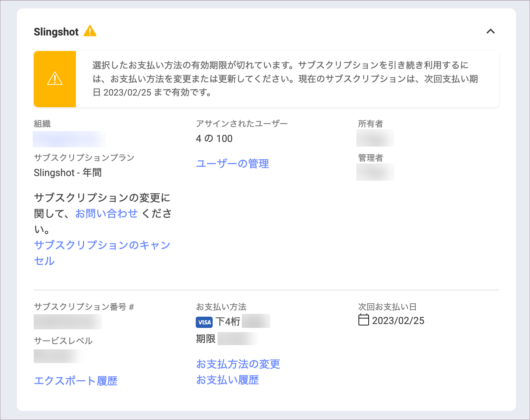Click the VISA card logo icon
The height and width of the screenshot is (420, 530).
tap(204, 322)
